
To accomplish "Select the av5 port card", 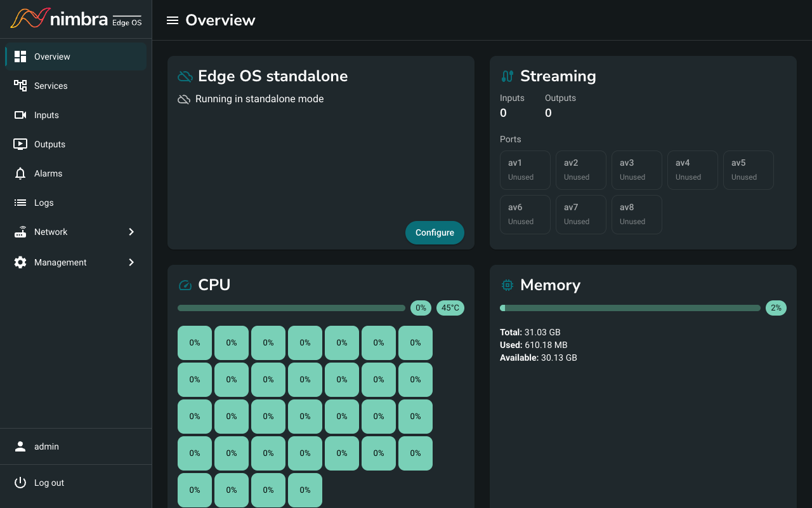I will coord(749,170).
